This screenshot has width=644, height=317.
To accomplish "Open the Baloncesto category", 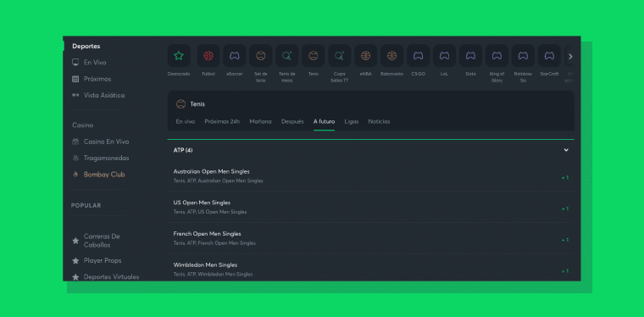I will tap(391, 56).
